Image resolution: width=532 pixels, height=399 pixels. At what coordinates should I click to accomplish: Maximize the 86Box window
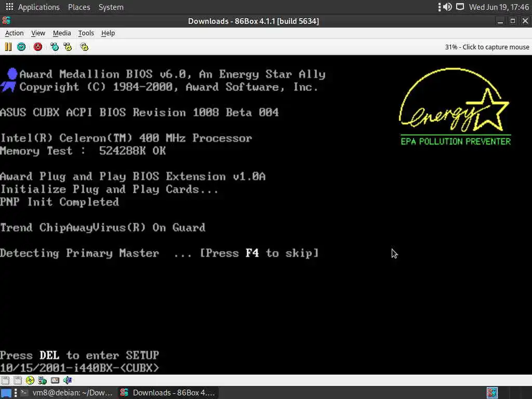tap(513, 21)
